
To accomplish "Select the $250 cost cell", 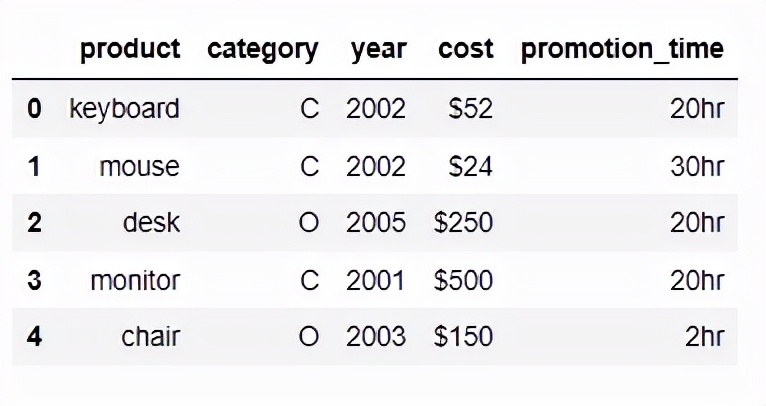I will click(463, 223).
